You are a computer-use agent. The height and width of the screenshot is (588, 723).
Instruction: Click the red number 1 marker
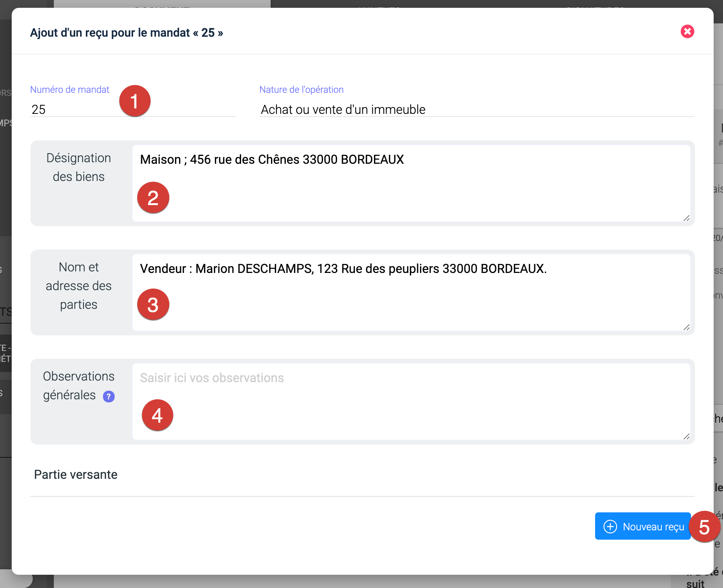click(135, 101)
